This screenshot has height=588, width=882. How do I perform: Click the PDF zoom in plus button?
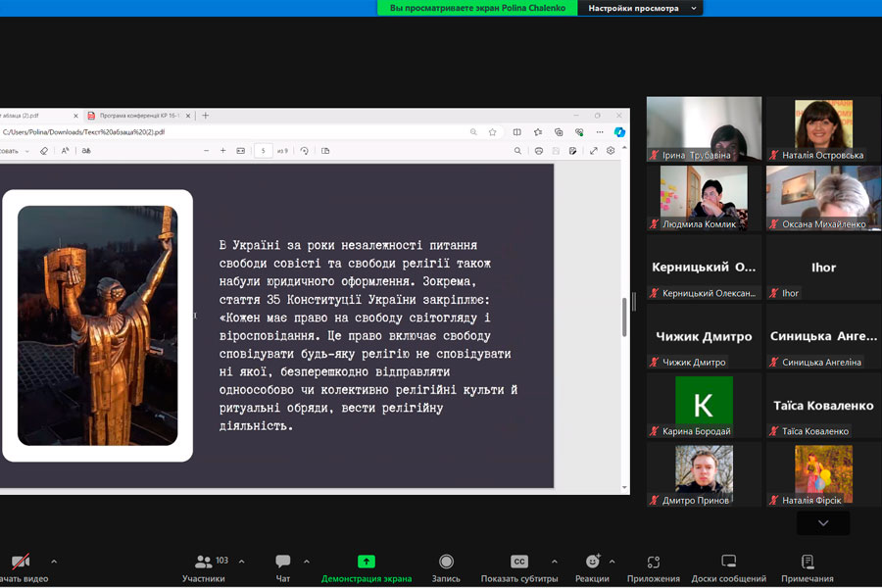(x=223, y=151)
